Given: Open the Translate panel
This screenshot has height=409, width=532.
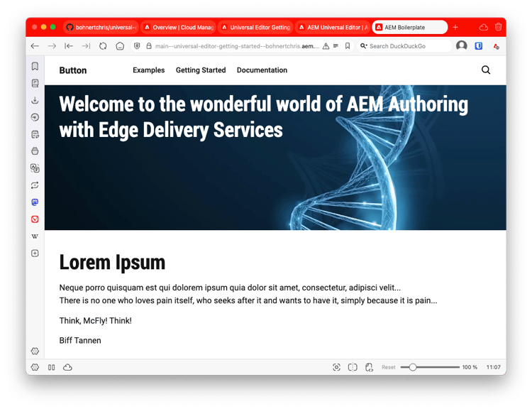Looking at the screenshot, I should click(35, 168).
